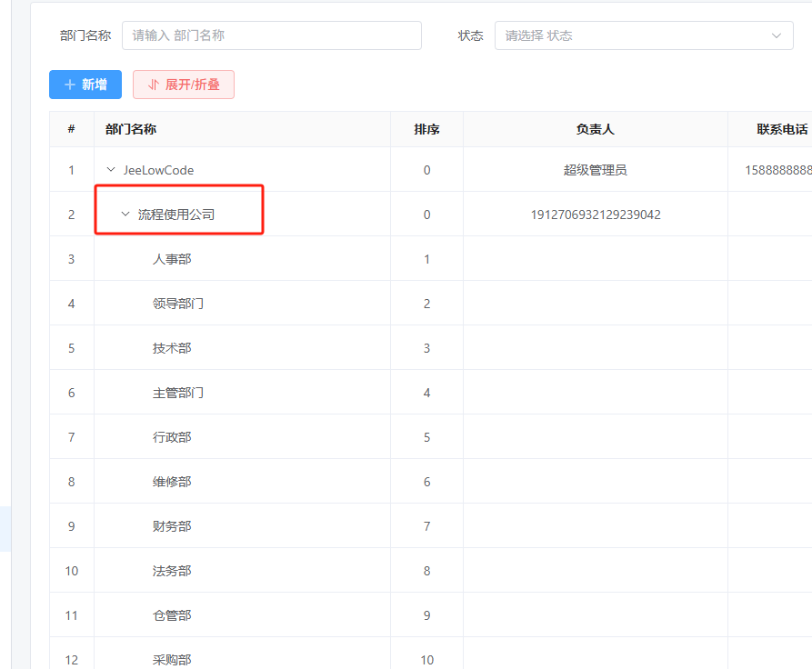Select the 财务部 department row

click(172, 526)
